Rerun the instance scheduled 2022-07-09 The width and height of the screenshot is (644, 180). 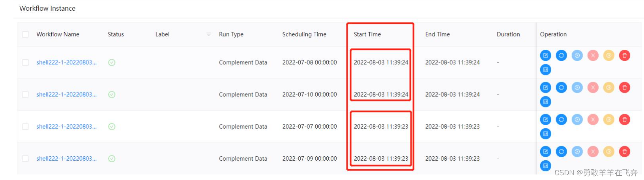coord(561,152)
